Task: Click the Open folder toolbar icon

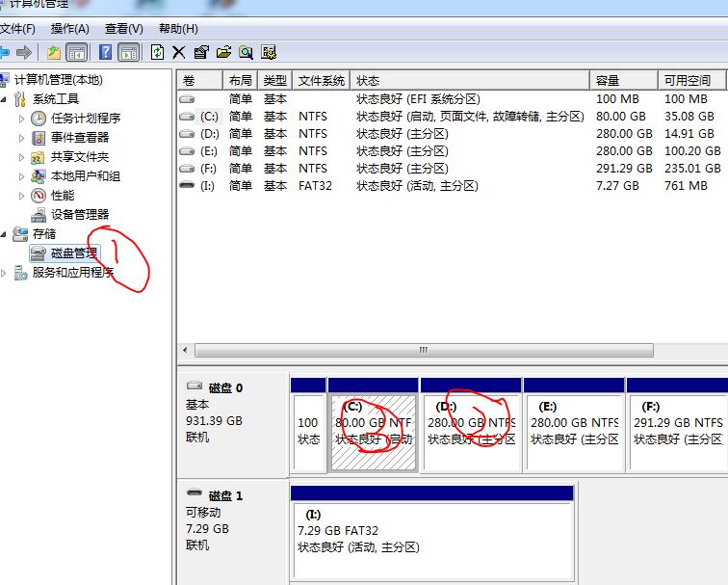Action: [x=223, y=52]
